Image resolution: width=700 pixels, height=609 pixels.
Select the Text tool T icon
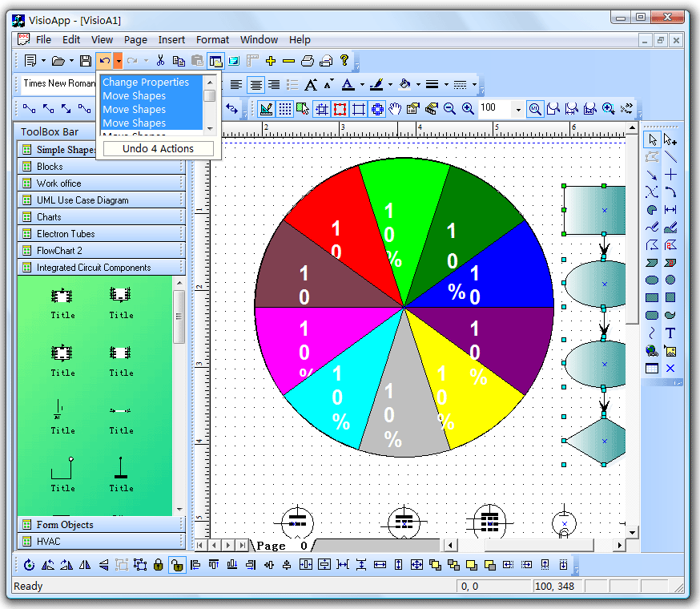click(x=670, y=333)
